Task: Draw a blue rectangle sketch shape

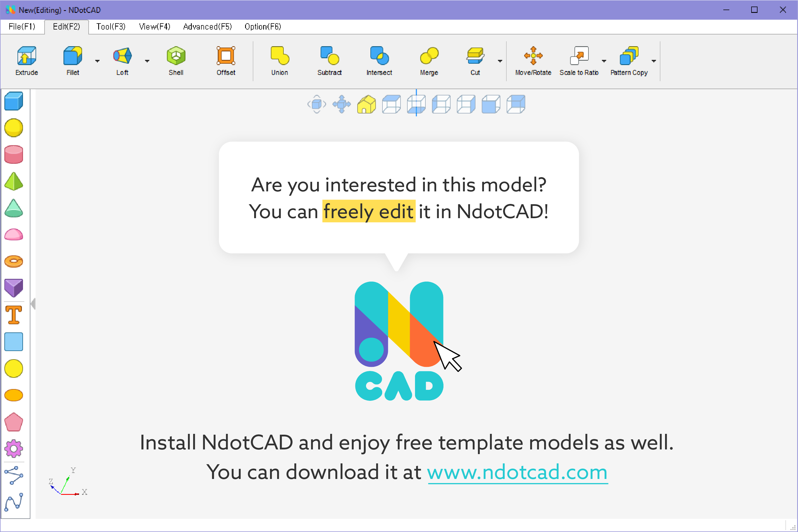Action: click(14, 342)
